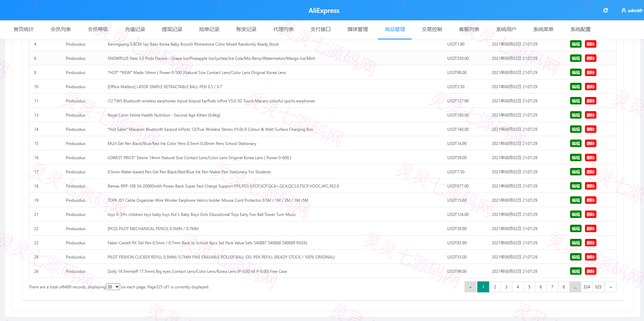644x321 pixels.
Task: Edit the LATOR retractable ball pen row
Action: click(576, 87)
